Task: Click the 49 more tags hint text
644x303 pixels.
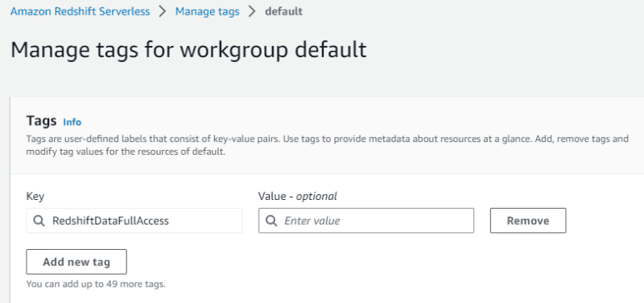Action: pos(96,284)
